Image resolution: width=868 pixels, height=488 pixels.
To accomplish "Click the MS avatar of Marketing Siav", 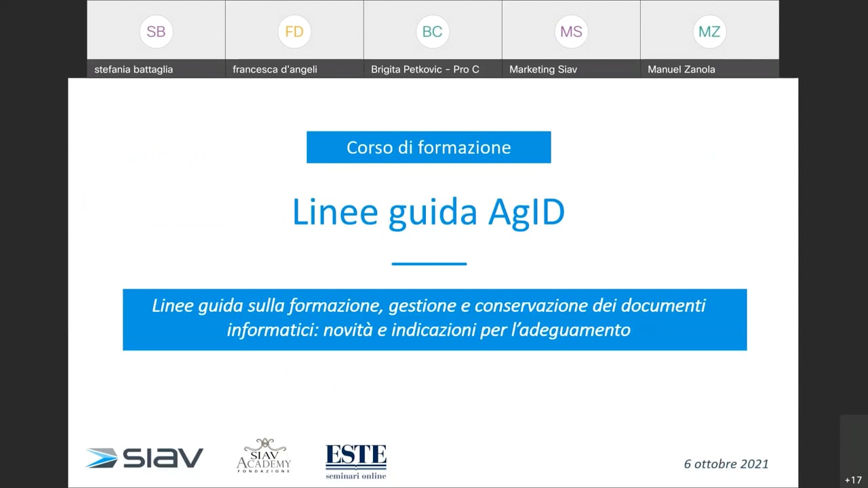I will pos(571,32).
